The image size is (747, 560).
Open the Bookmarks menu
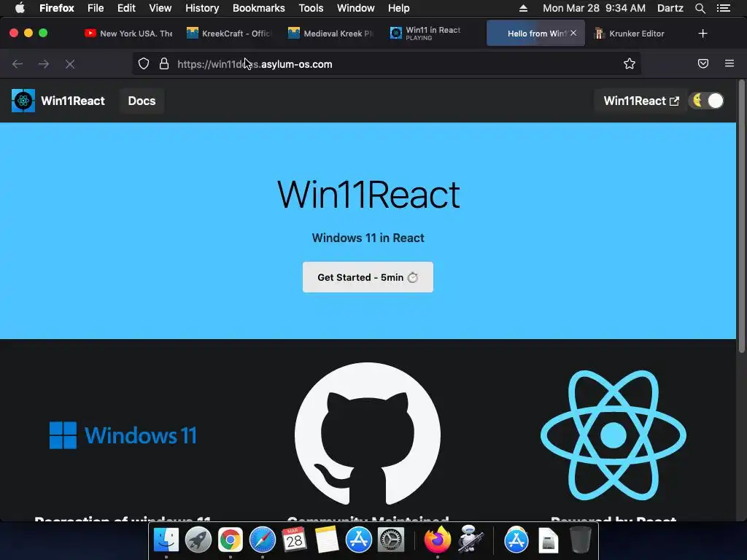coord(259,8)
